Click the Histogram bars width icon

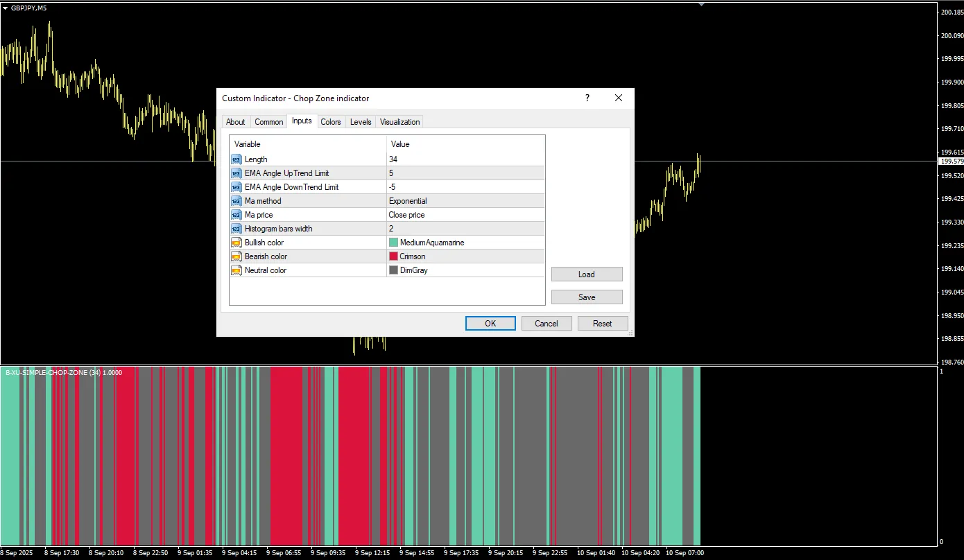click(236, 229)
